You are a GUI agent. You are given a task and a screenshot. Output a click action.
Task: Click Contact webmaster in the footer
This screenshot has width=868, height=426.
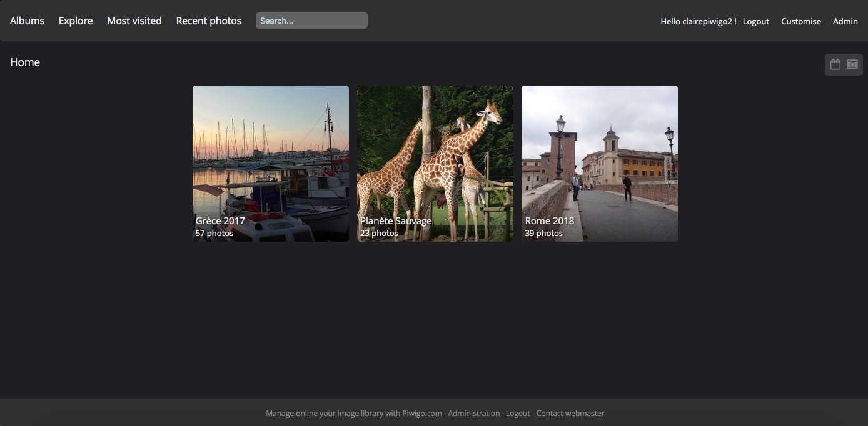click(x=570, y=413)
